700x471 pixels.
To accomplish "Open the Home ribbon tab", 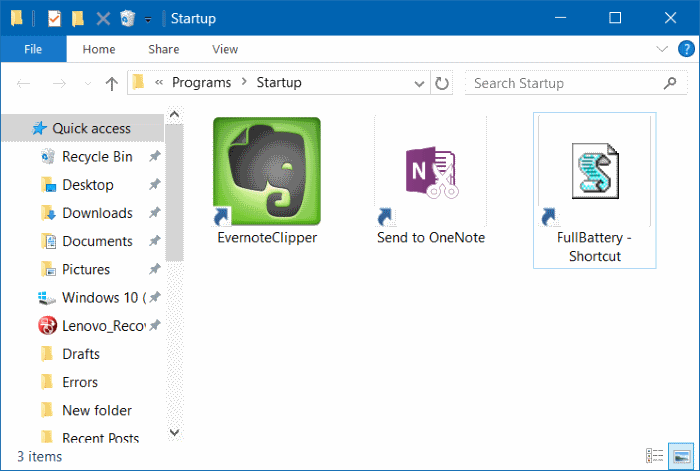I will tap(99, 49).
